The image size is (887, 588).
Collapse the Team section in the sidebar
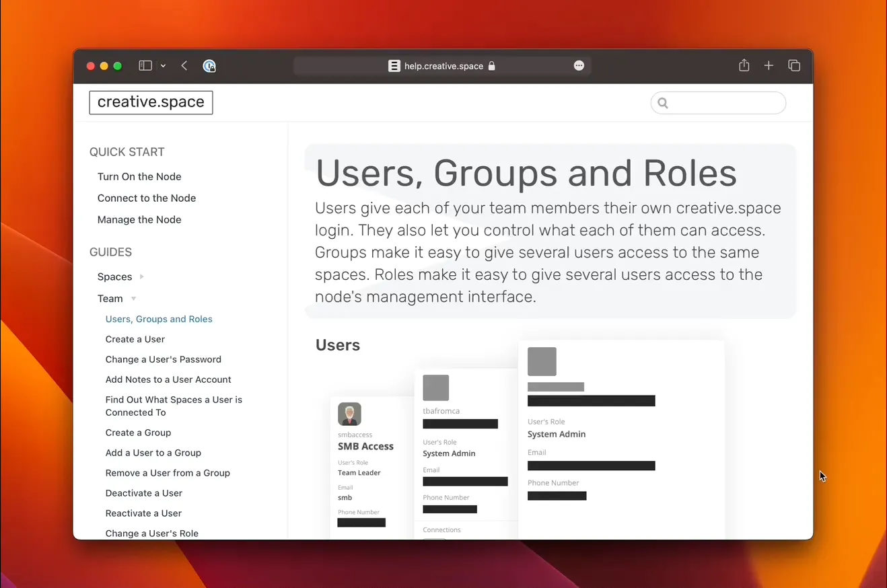(133, 299)
